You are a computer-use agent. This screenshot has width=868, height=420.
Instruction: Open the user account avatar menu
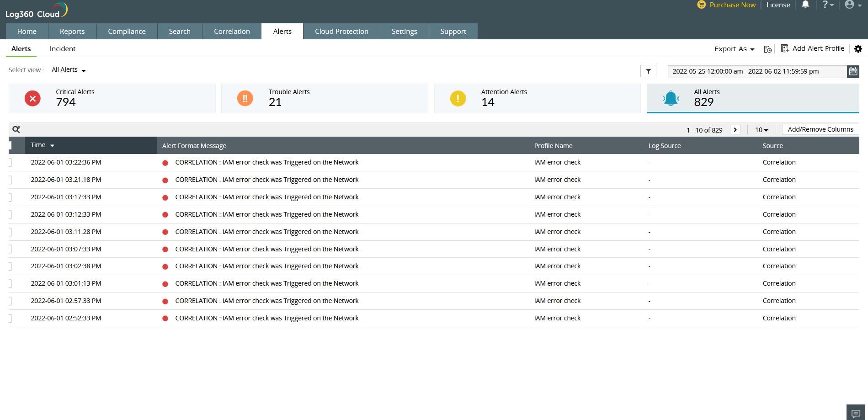coord(852,5)
